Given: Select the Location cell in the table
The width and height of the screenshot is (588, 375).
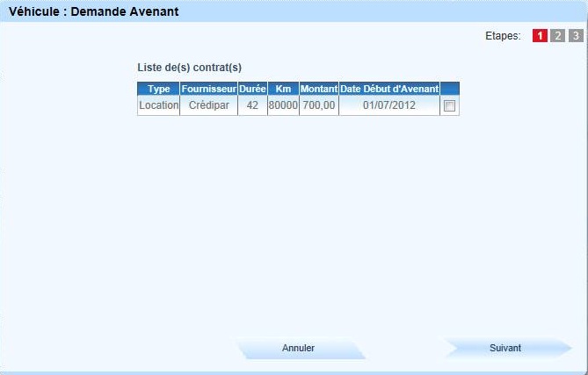Looking at the screenshot, I should (158, 105).
